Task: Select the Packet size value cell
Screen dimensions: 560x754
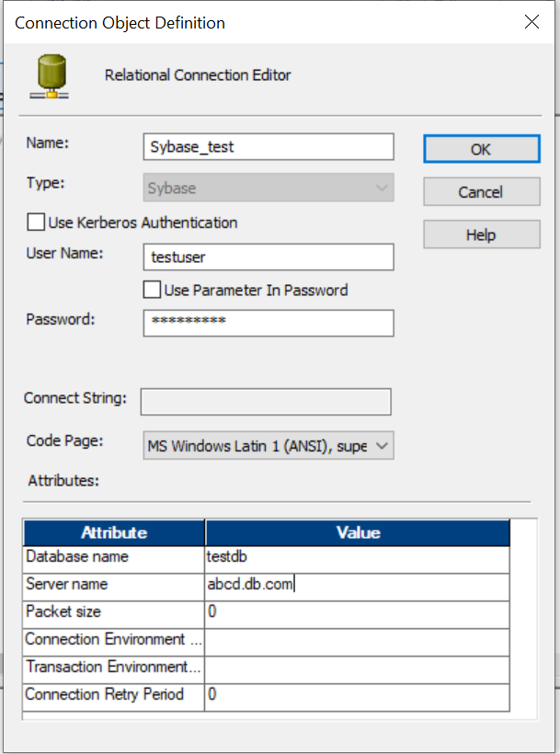Action: point(357,614)
